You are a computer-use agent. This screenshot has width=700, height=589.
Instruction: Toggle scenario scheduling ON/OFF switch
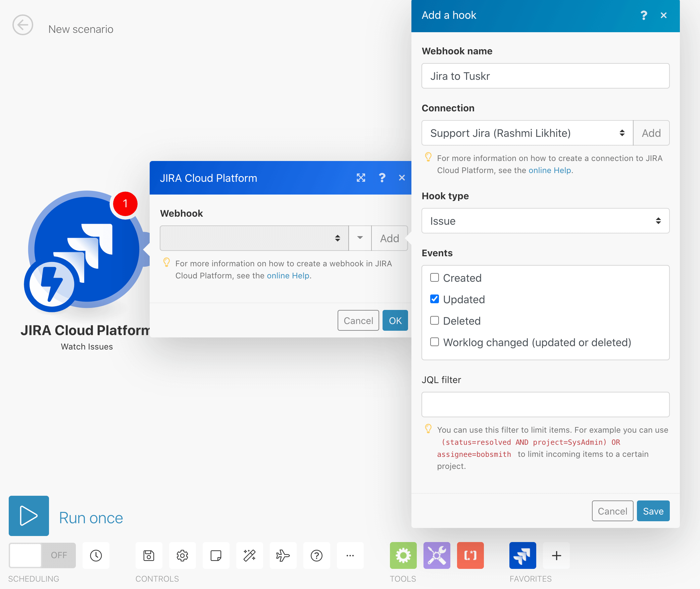[x=42, y=555]
